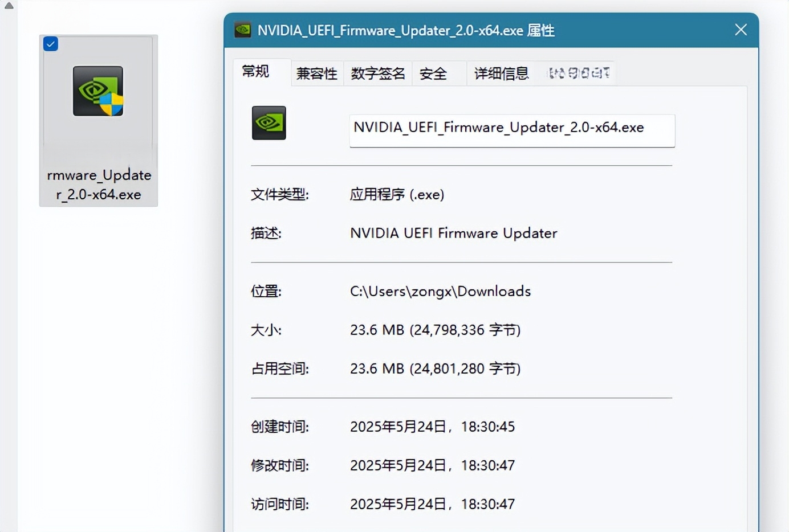
Task: Click the 访问时间 label
Action: (x=279, y=505)
